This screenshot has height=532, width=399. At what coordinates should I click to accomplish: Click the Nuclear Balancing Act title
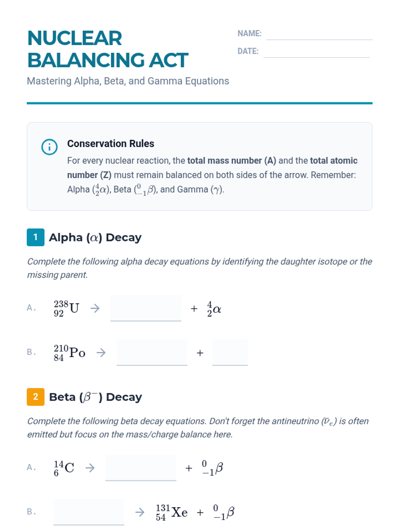pyautogui.click(x=108, y=49)
